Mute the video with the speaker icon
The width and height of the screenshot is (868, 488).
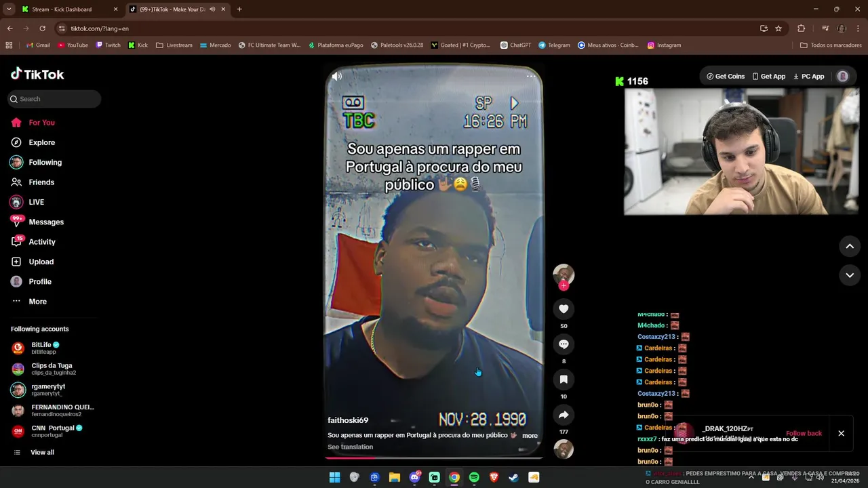click(x=337, y=76)
